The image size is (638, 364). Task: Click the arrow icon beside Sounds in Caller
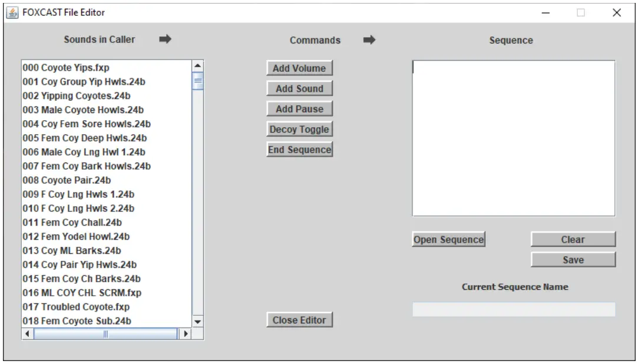166,39
